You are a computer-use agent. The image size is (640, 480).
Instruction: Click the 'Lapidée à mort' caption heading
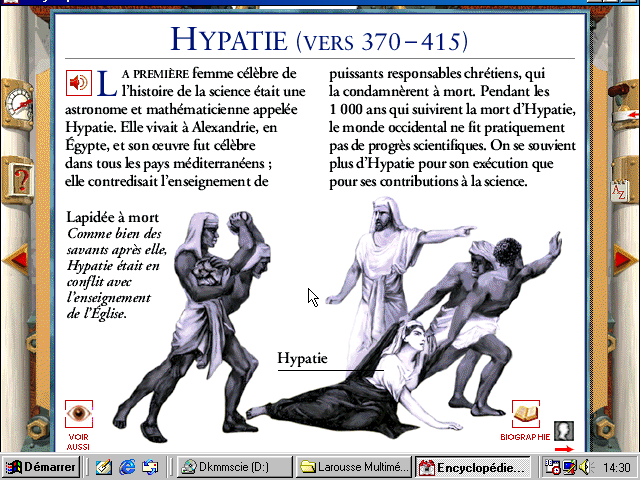point(113,217)
